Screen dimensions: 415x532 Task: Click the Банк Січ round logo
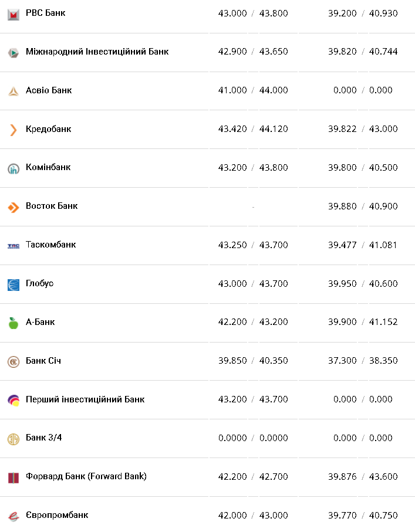coord(14,362)
